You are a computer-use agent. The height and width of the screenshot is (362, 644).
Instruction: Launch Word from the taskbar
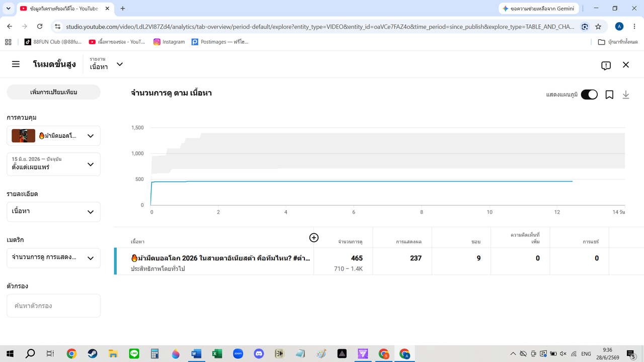tap(196, 354)
